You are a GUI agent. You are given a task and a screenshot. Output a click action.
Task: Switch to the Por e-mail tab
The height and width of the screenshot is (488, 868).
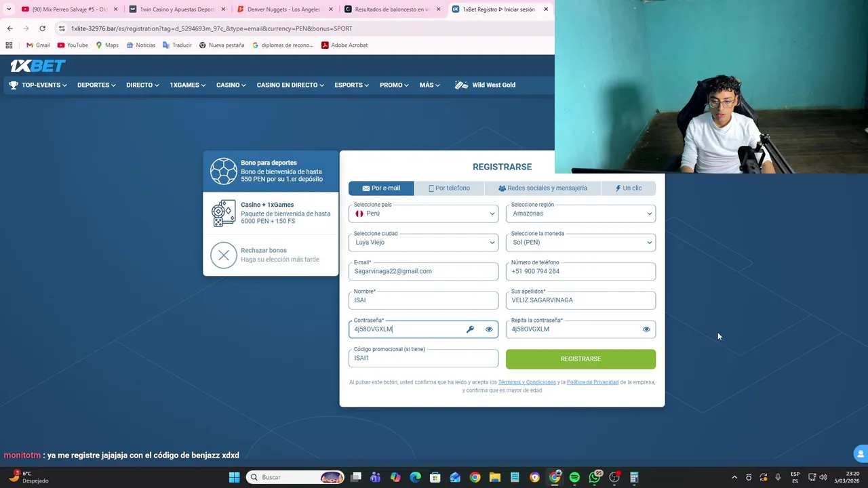tap(381, 188)
